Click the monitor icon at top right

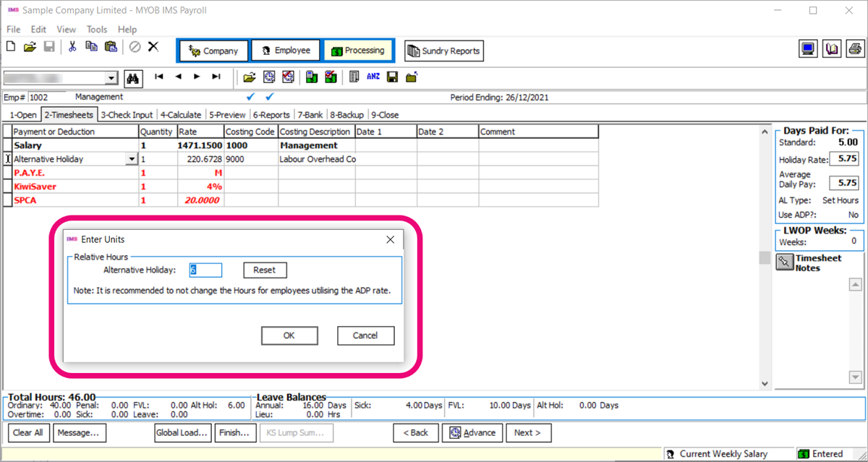tap(808, 49)
